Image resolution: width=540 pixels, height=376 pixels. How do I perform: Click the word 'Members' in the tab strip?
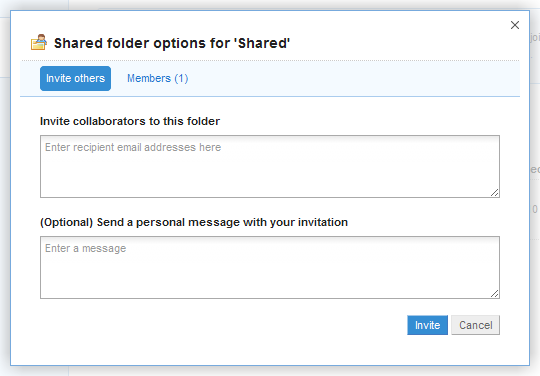click(x=149, y=79)
